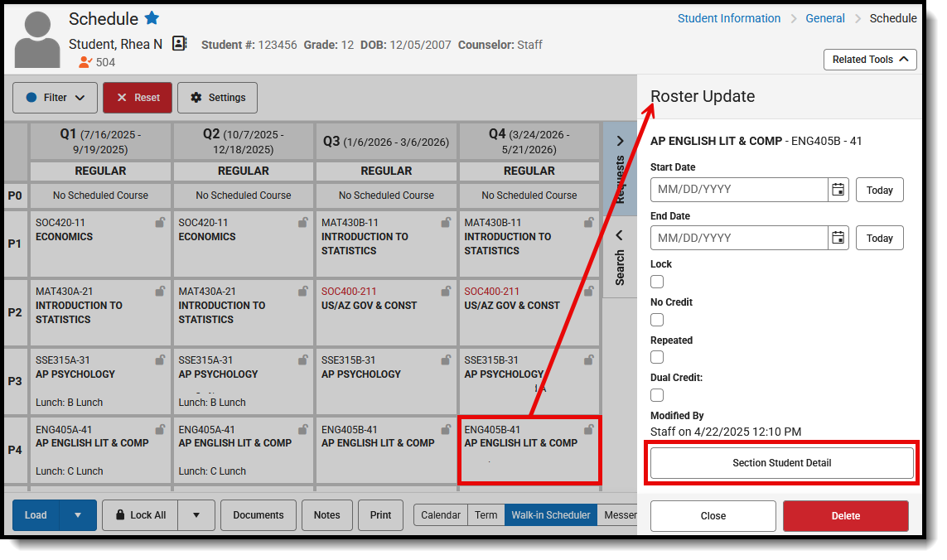
Task: Open the End Date calendar picker icon
Action: pyautogui.click(x=838, y=238)
